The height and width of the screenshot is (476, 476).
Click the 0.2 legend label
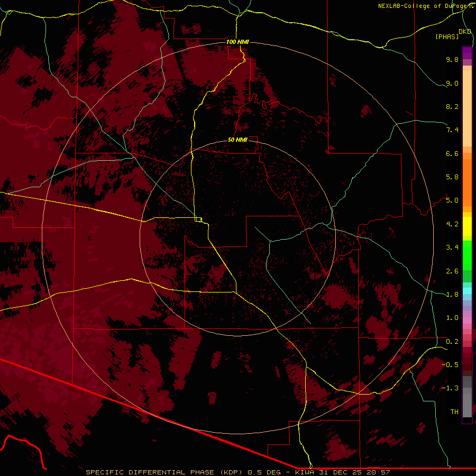pyautogui.click(x=452, y=342)
